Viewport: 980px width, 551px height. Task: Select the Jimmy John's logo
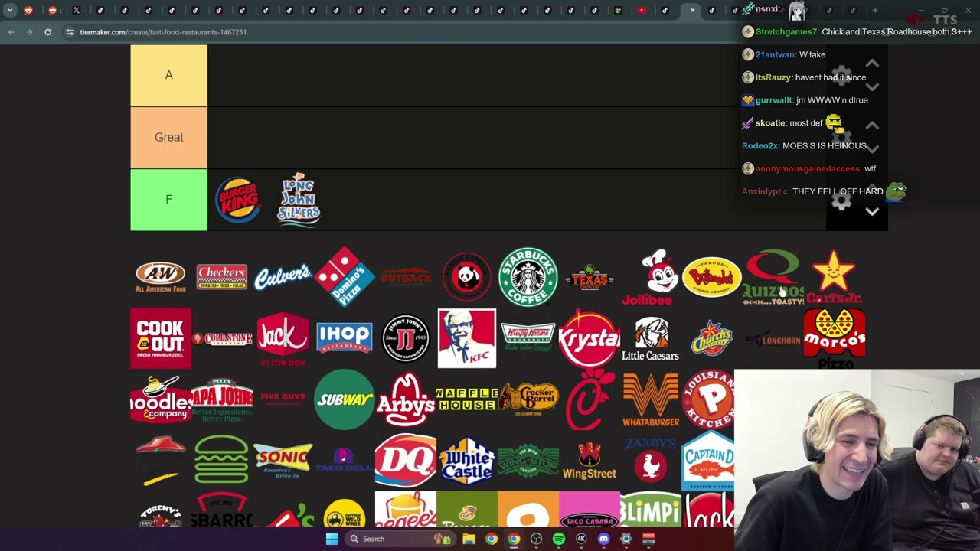click(406, 338)
